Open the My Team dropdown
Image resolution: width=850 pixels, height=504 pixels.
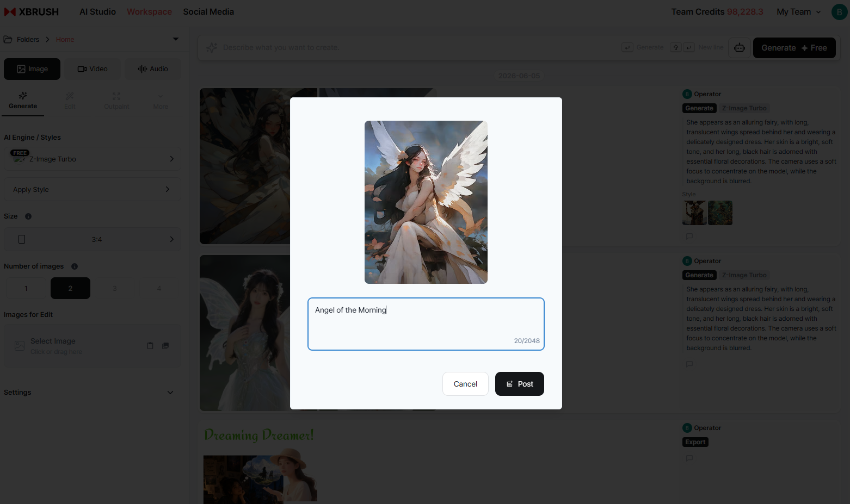[x=798, y=11]
